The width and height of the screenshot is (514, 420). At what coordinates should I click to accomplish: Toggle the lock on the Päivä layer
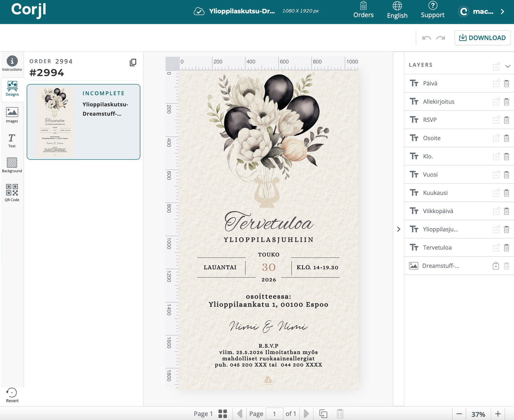[496, 83]
